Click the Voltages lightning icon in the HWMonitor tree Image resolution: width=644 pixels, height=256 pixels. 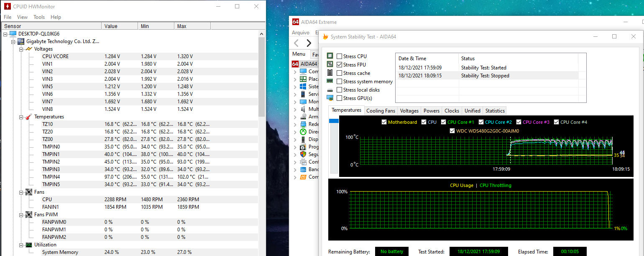pyautogui.click(x=29, y=49)
